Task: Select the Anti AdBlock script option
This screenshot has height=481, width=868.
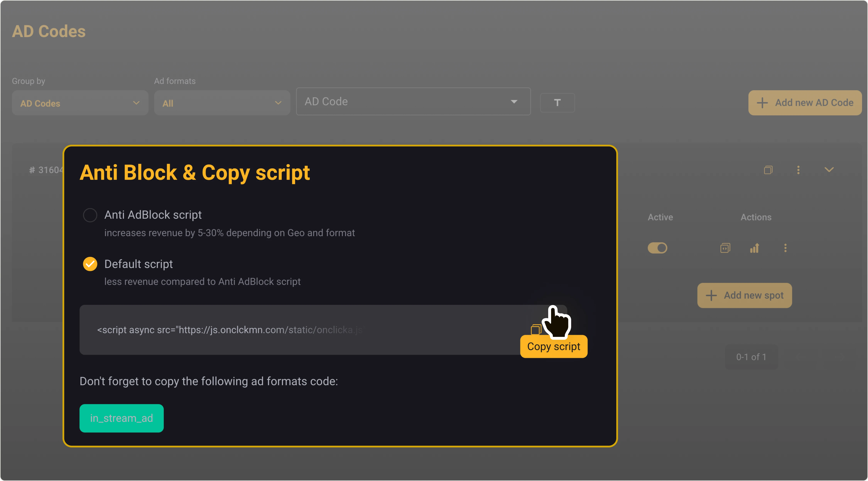Action: [x=90, y=215]
